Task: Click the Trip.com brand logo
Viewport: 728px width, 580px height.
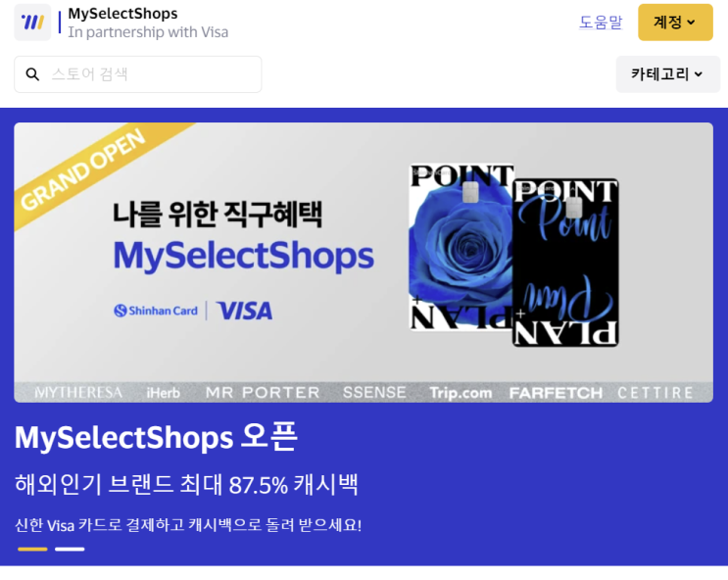Action: click(461, 393)
